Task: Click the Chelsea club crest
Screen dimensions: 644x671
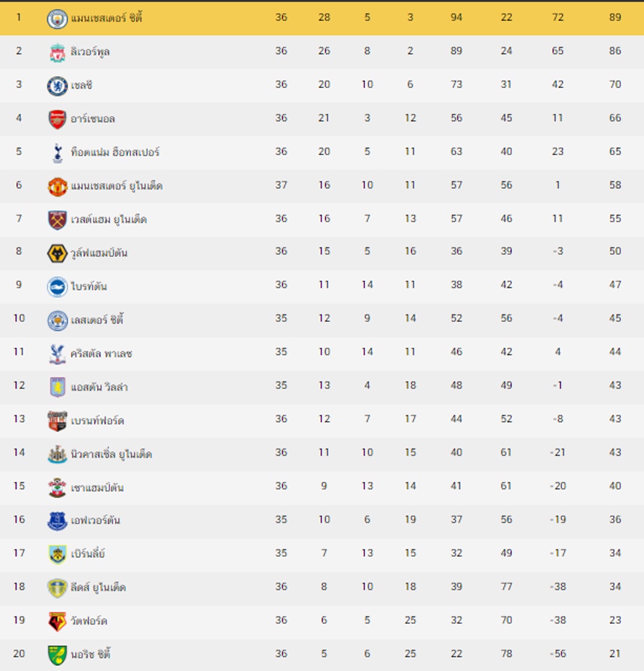Action: click(57, 86)
